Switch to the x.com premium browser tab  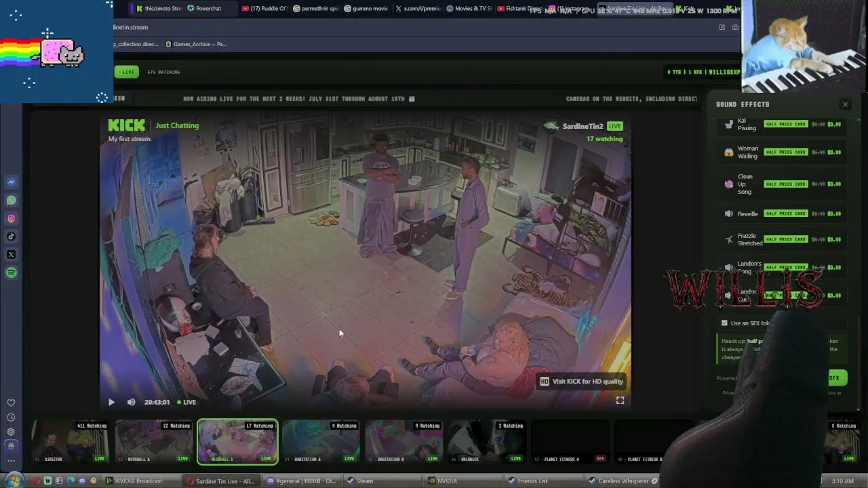pyautogui.click(x=418, y=8)
